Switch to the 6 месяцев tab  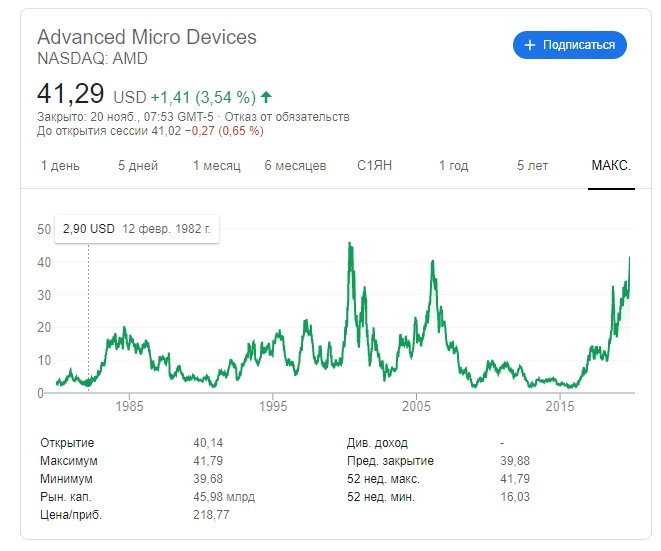[x=296, y=166]
